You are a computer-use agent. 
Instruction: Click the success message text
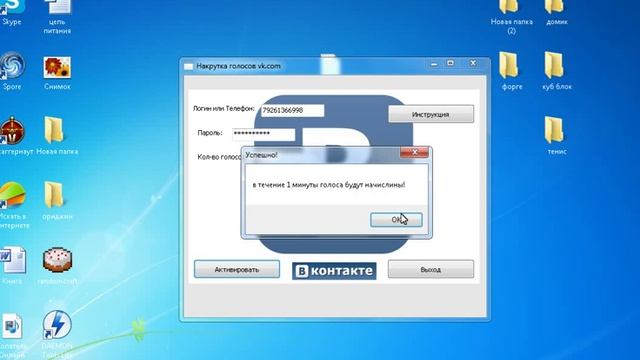point(329,185)
